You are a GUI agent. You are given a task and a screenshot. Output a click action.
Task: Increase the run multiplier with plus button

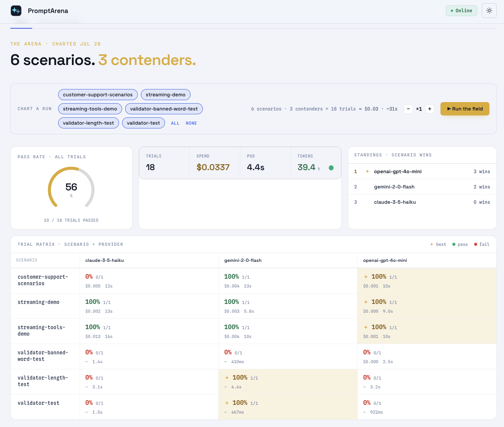pyautogui.click(x=430, y=109)
